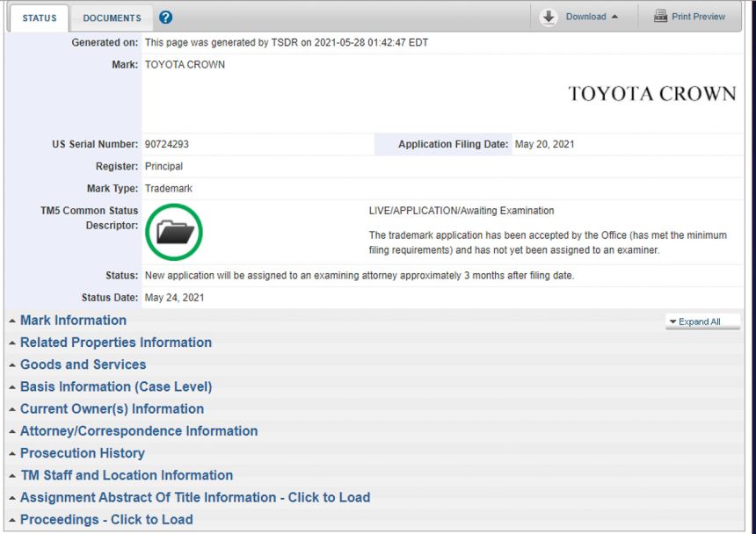Load the Proceedings section
This screenshot has width=756, height=534.
click(104, 519)
